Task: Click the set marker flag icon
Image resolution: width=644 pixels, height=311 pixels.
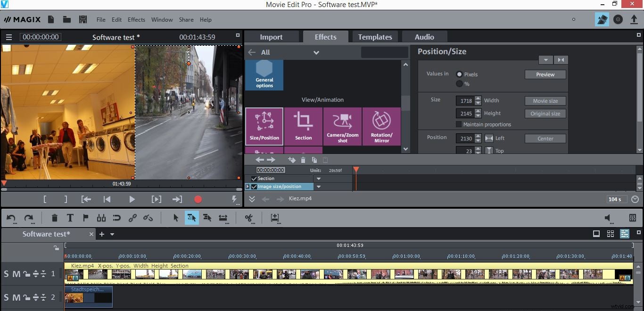Action: coord(85,218)
